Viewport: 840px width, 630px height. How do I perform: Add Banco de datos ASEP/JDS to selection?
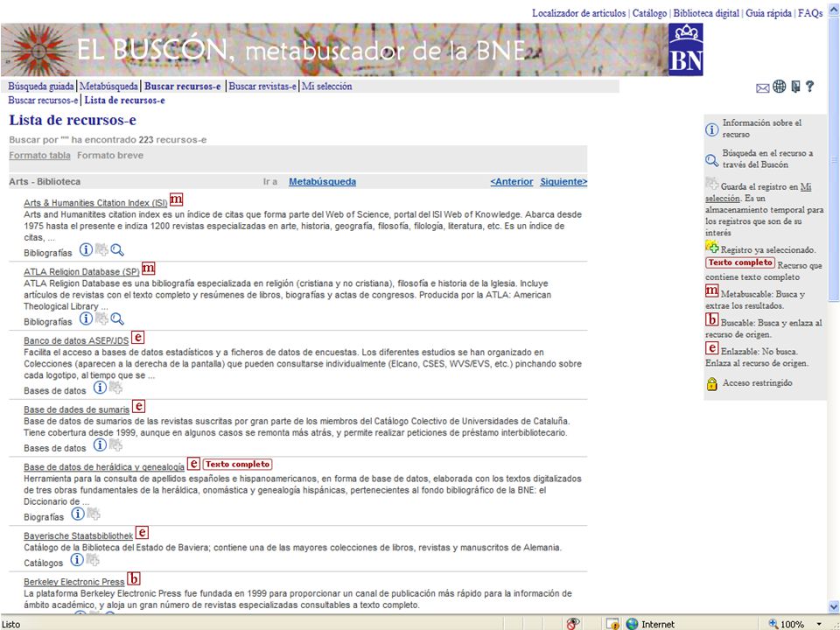115,387
